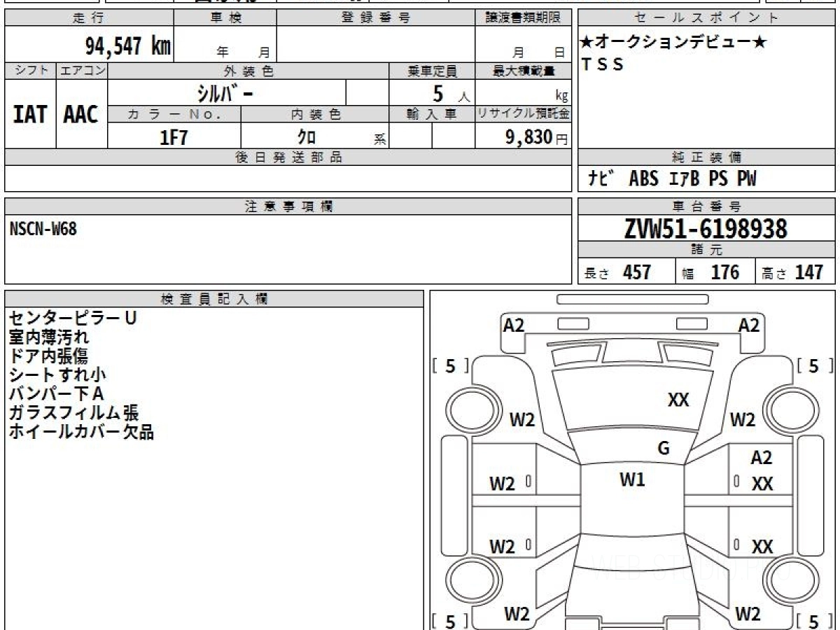
Task: Select inspector note シートすれ小
Action: tap(57, 374)
